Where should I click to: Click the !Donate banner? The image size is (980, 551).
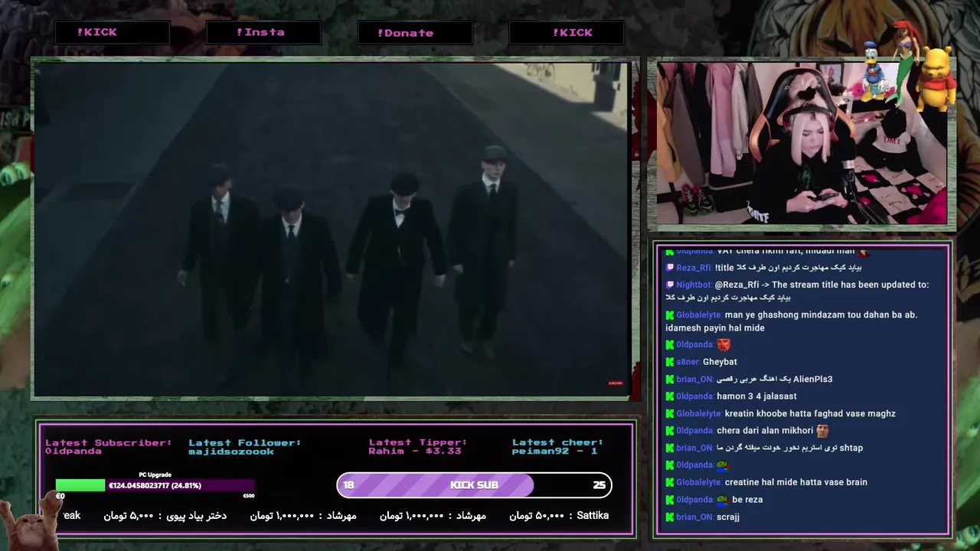coord(414,33)
